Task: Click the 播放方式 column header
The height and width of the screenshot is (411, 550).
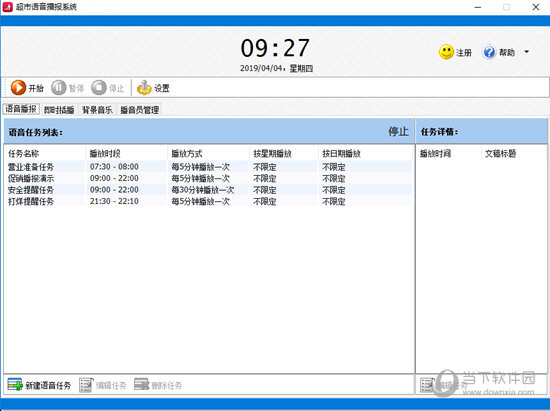Action: tap(187, 154)
